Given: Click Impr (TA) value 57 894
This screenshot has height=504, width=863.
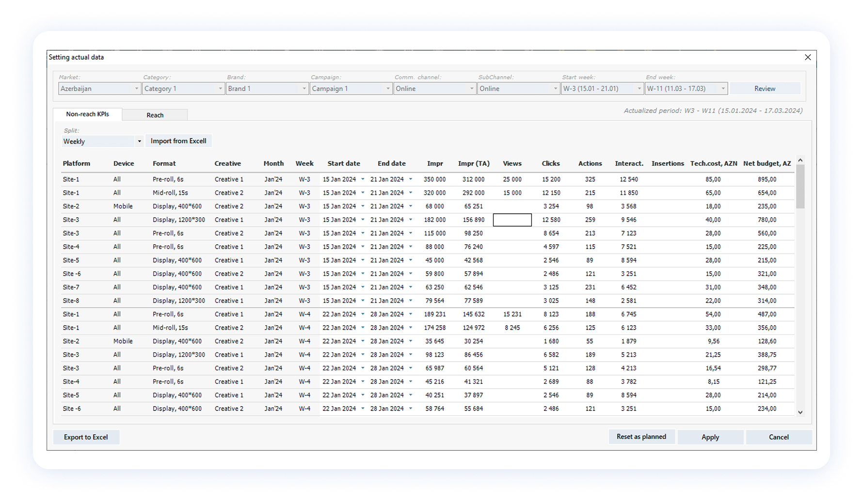Looking at the screenshot, I should click(x=474, y=274).
